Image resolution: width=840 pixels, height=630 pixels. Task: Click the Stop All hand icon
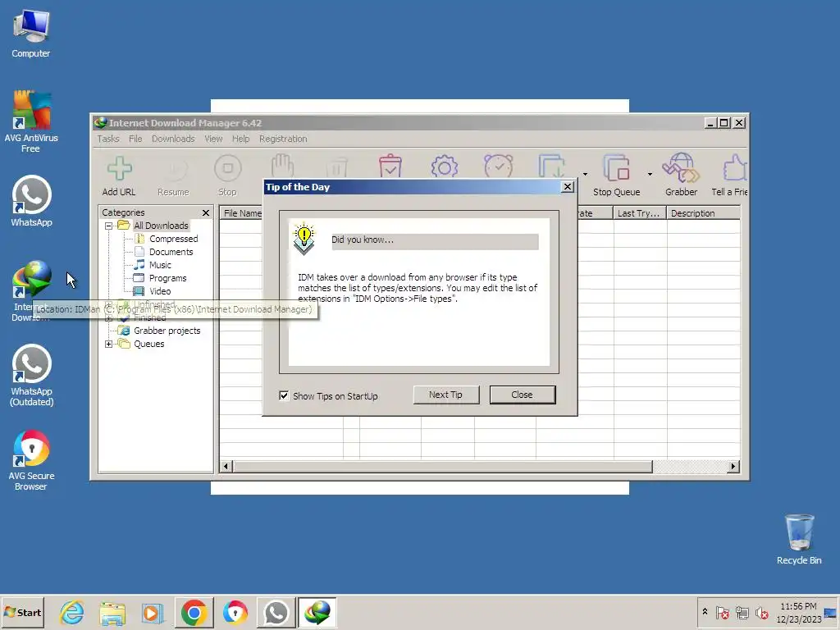[282, 166]
